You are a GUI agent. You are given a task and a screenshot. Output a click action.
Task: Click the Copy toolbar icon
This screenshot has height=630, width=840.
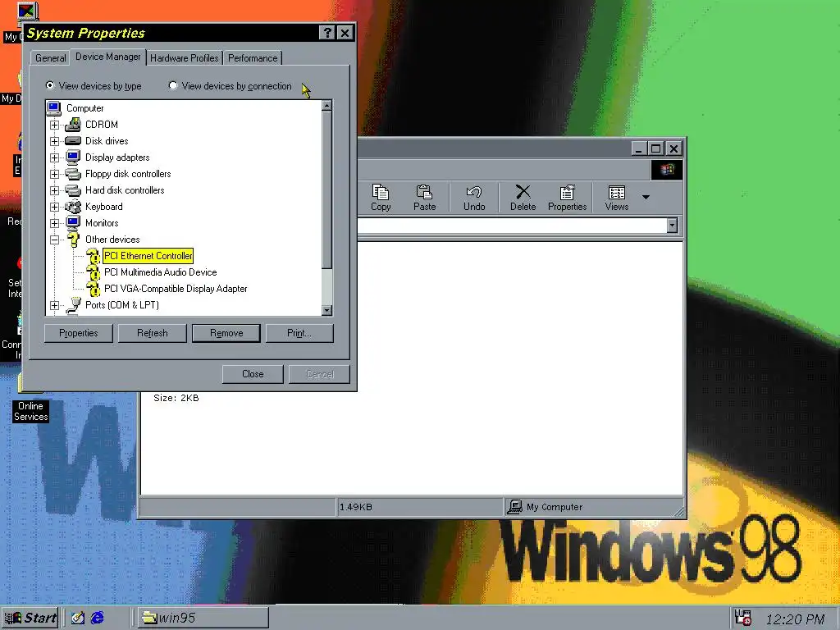tap(381, 198)
